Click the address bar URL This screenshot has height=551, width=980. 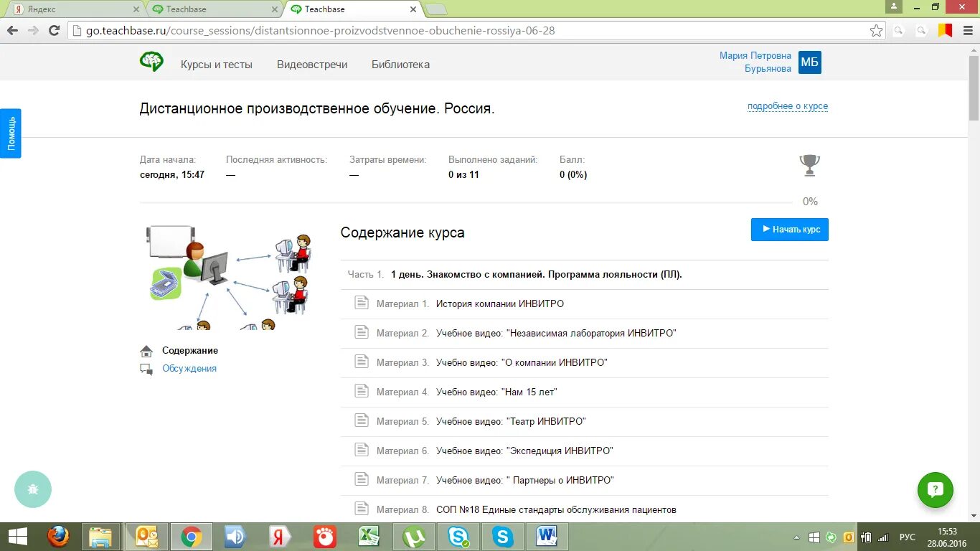pyautogui.click(x=321, y=31)
